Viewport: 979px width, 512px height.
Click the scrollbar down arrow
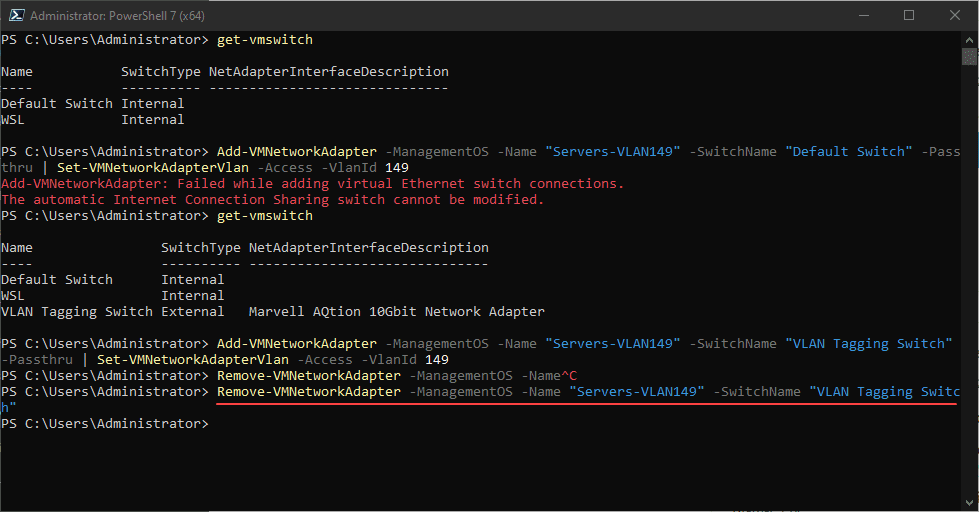(970, 503)
